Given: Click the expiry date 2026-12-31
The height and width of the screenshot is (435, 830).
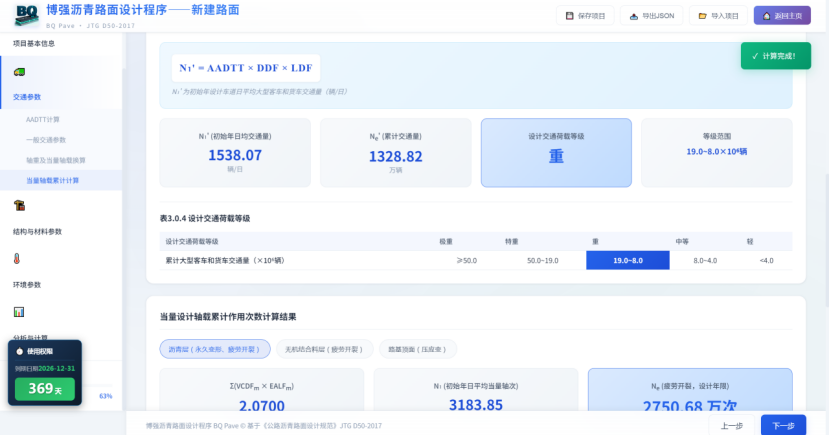Looking at the screenshot, I should [57, 368].
